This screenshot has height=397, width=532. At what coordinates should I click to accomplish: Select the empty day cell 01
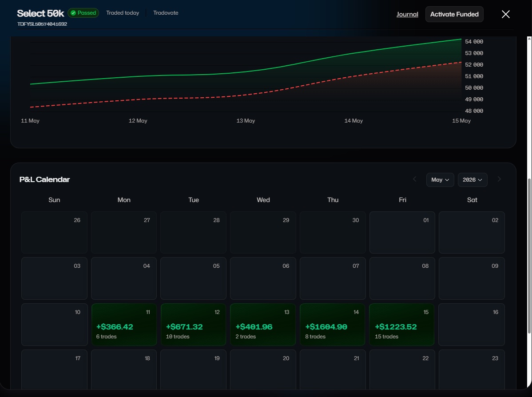pos(402,232)
